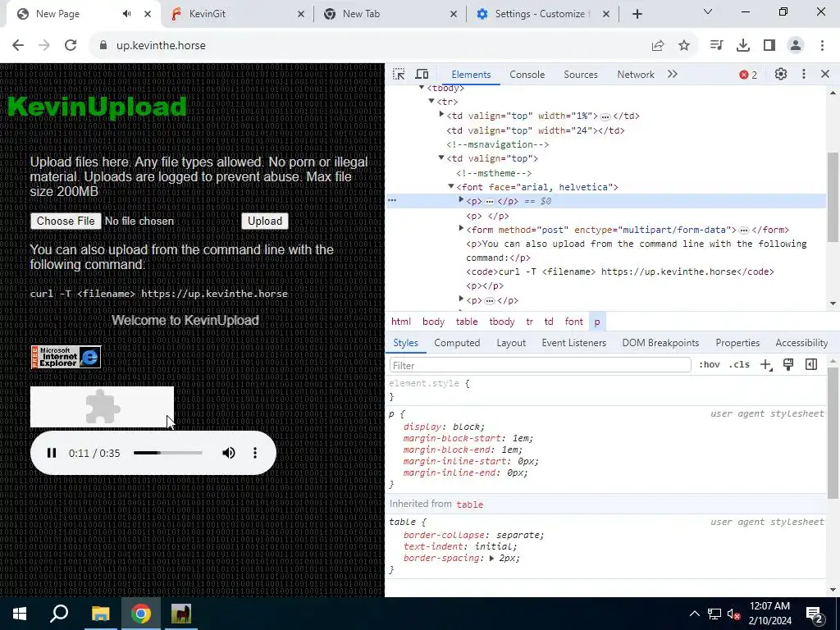Switch to the Console tab
Screen dimensions: 840x630
[x=527, y=75]
